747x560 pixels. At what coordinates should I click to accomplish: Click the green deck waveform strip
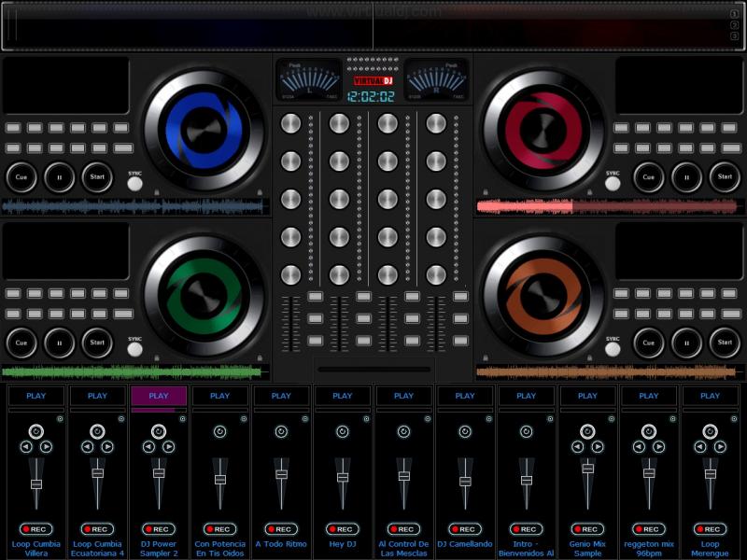pyautogui.click(x=134, y=372)
